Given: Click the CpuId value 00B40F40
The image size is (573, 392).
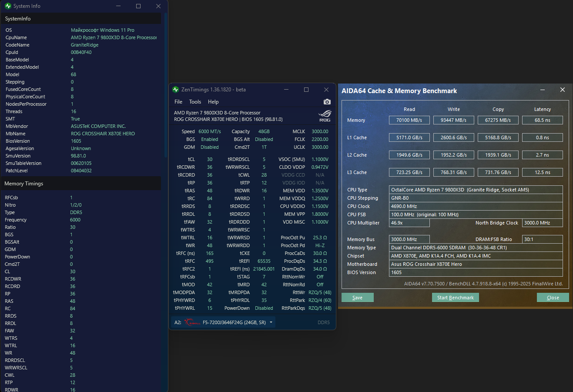Looking at the screenshot, I should click(81, 52).
